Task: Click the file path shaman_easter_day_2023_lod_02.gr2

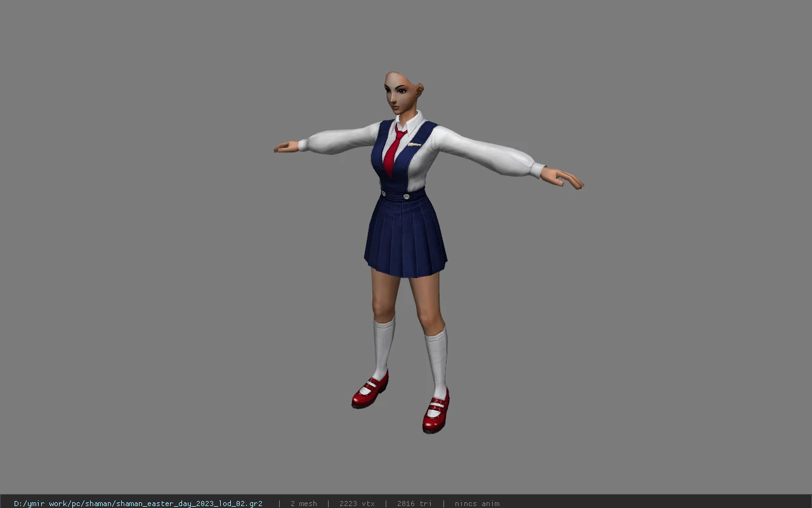Action: [138, 504]
